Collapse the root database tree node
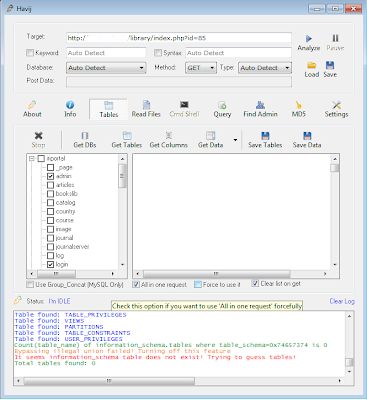The image size is (367, 400). click(x=32, y=159)
